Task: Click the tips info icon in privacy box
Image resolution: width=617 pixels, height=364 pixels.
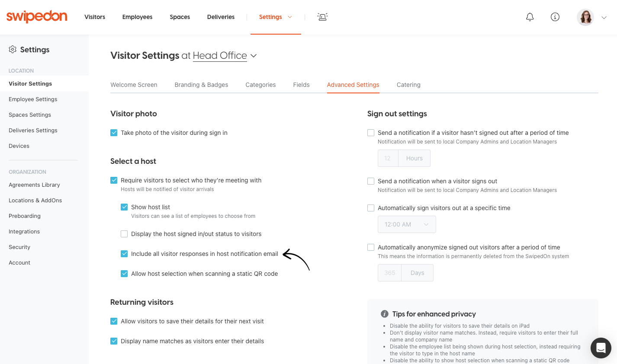Action: [385, 314]
